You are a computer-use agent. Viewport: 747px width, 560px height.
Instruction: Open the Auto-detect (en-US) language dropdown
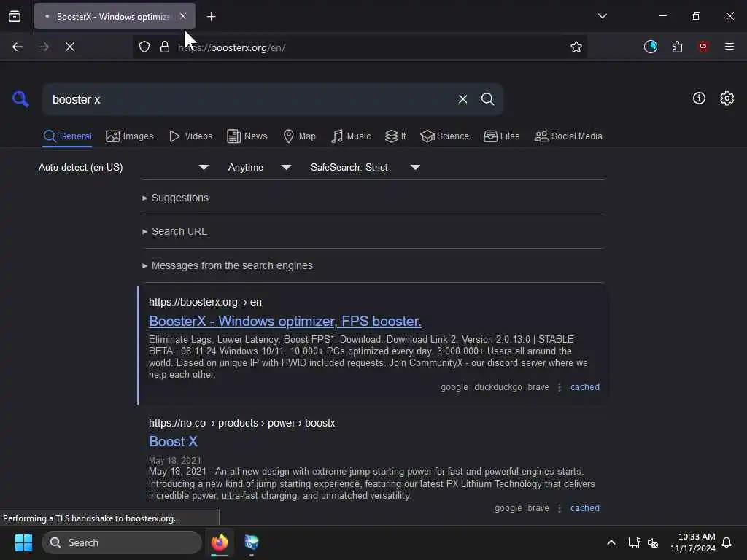[123, 167]
